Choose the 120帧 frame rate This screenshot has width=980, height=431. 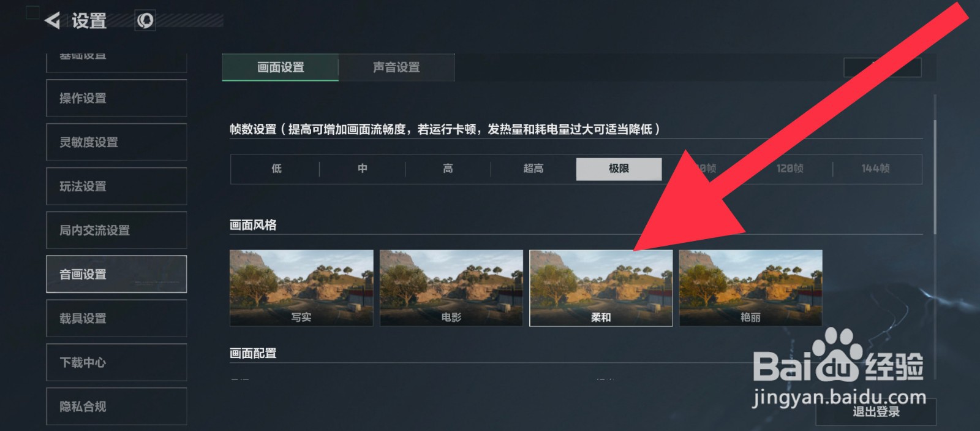point(790,169)
